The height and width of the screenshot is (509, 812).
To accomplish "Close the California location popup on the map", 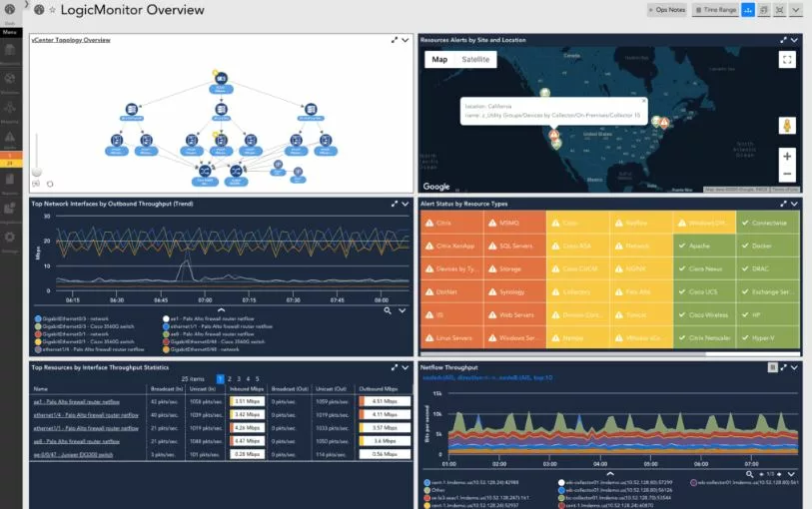I will (x=643, y=101).
